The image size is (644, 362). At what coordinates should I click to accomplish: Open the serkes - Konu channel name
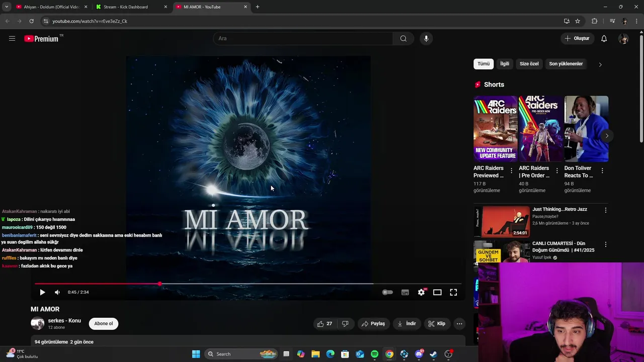pyautogui.click(x=64, y=321)
